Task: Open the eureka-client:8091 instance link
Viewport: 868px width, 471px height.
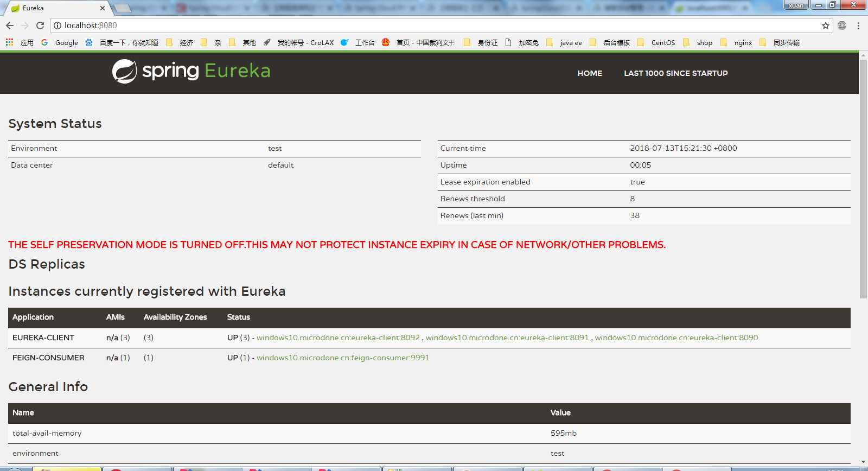Action: point(507,338)
